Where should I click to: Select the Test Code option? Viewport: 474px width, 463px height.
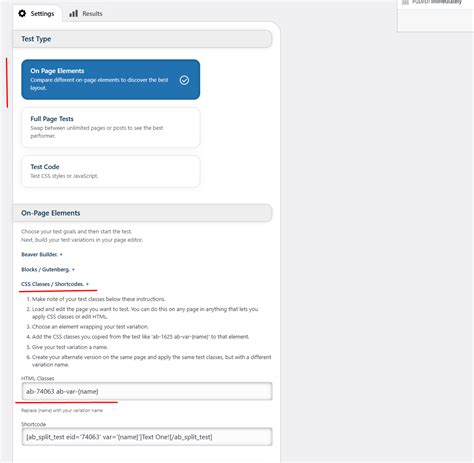point(111,171)
